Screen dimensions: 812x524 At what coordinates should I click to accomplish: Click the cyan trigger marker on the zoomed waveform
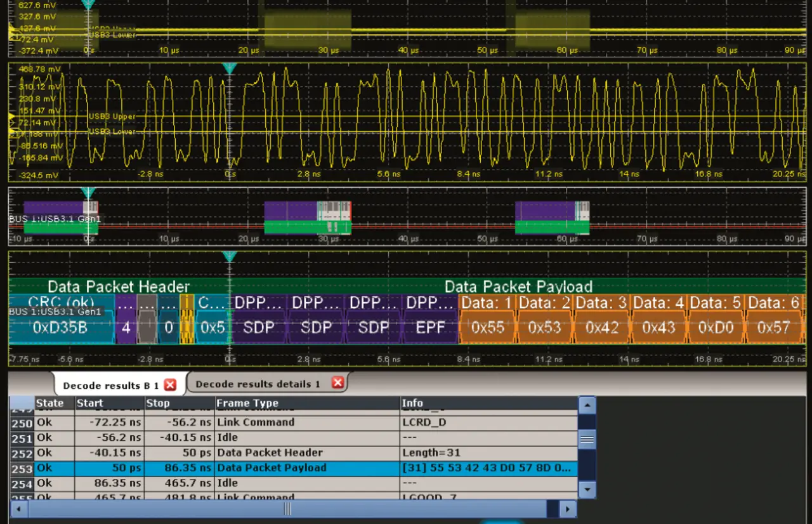pyautogui.click(x=229, y=68)
